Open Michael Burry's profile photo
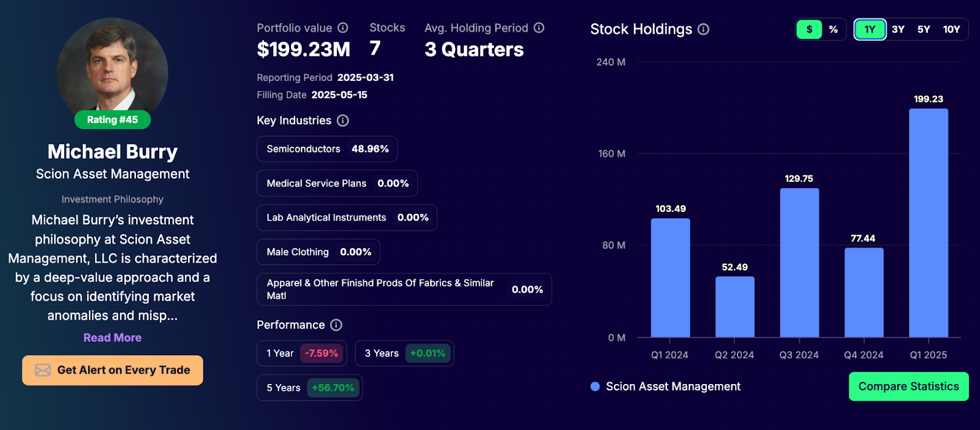The image size is (980, 430). point(113,67)
